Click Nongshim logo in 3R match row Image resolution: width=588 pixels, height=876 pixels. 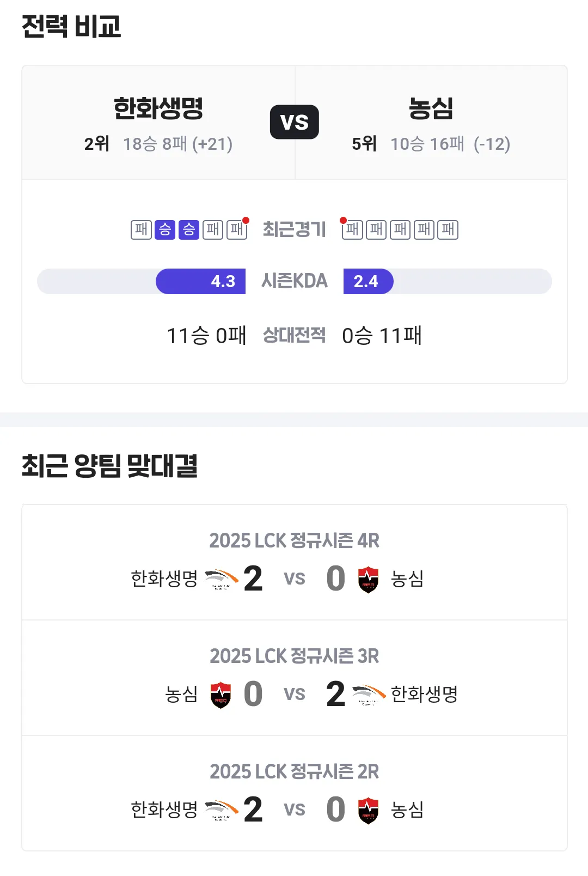click(x=220, y=695)
